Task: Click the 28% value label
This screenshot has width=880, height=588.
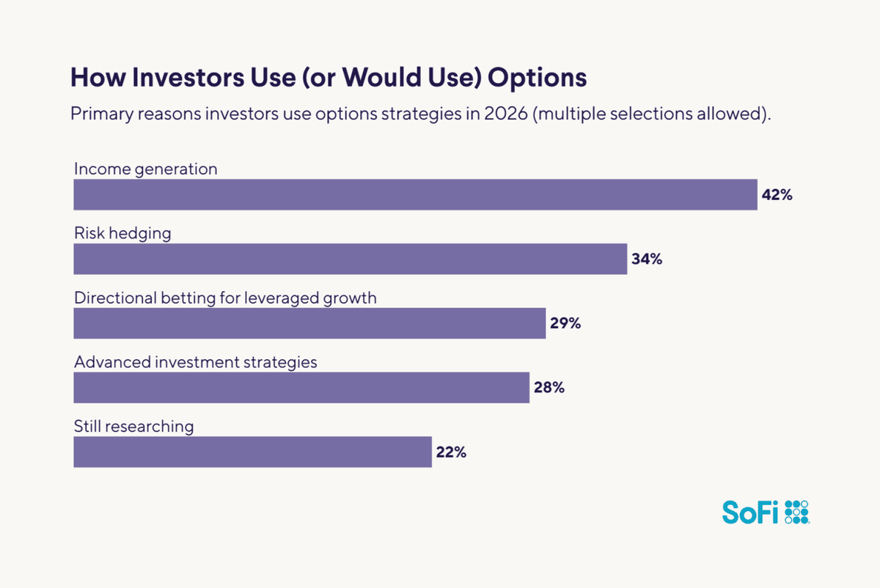Action: click(549, 388)
